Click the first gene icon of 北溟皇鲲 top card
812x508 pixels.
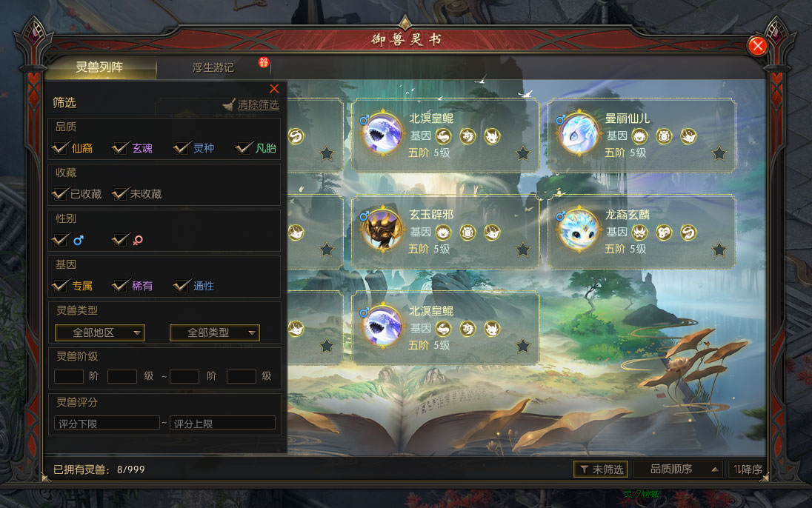point(443,136)
